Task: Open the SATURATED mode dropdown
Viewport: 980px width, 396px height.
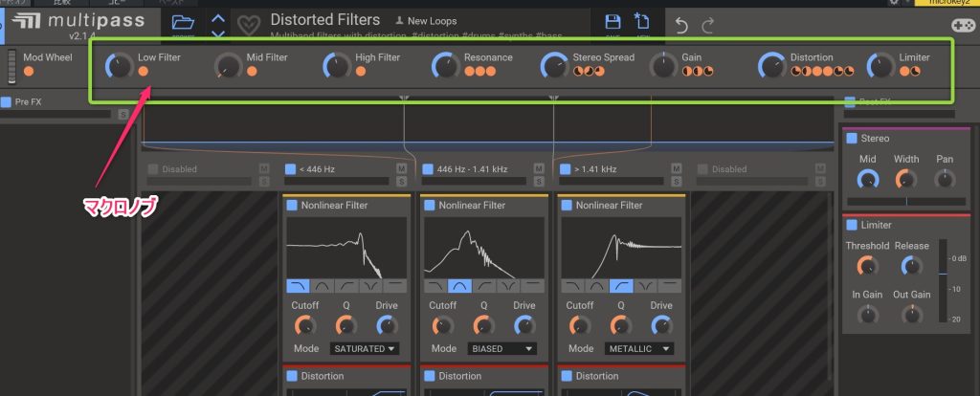Action: click(x=365, y=348)
